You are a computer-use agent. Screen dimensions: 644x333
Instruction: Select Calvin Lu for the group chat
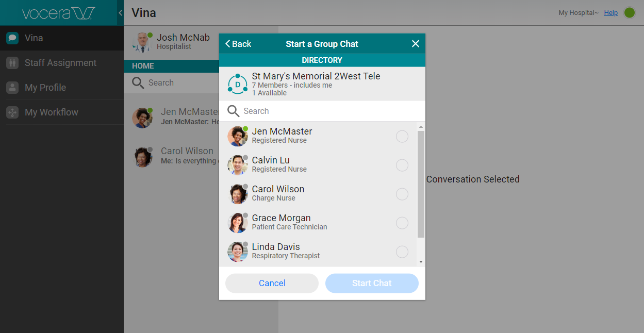(x=402, y=165)
